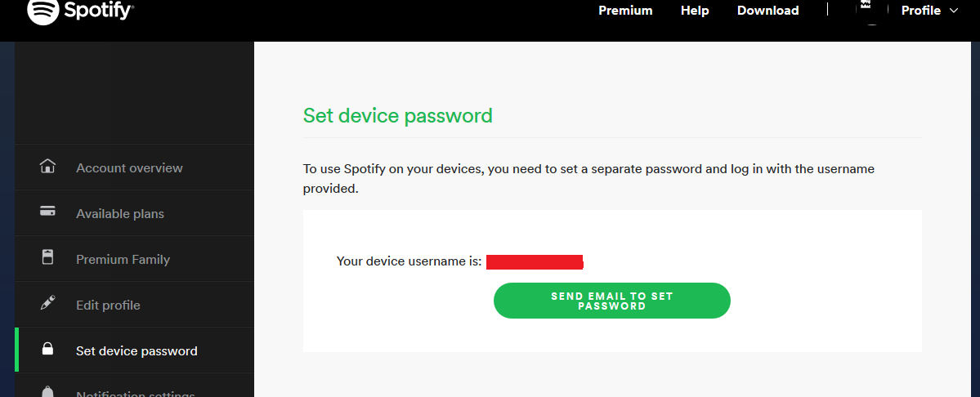This screenshot has width=980, height=397.
Task: Click the card icon beside Available plans
Action: [47, 212]
